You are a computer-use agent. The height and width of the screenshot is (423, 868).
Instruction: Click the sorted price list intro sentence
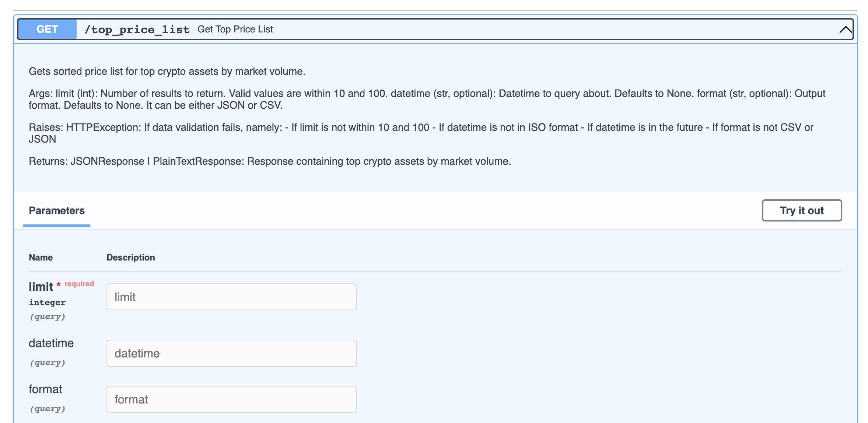click(167, 71)
